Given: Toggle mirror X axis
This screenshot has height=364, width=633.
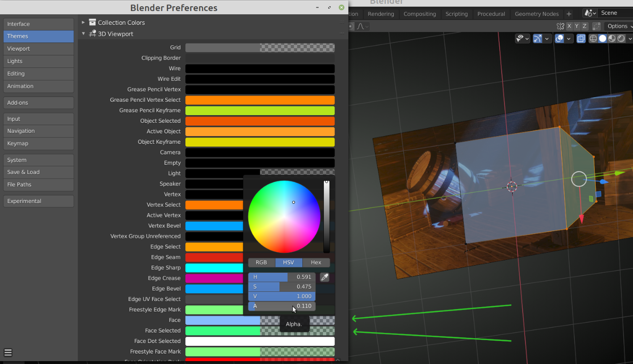Looking at the screenshot, I should pos(570,26).
